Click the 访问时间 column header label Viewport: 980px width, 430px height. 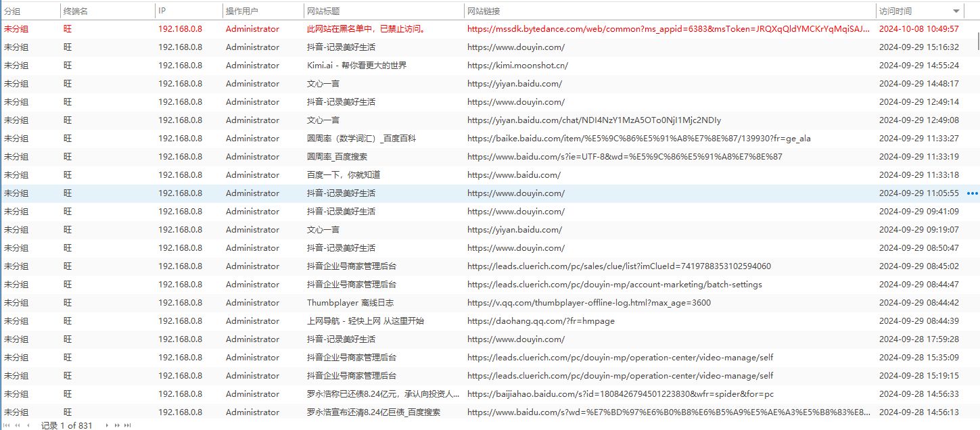895,11
